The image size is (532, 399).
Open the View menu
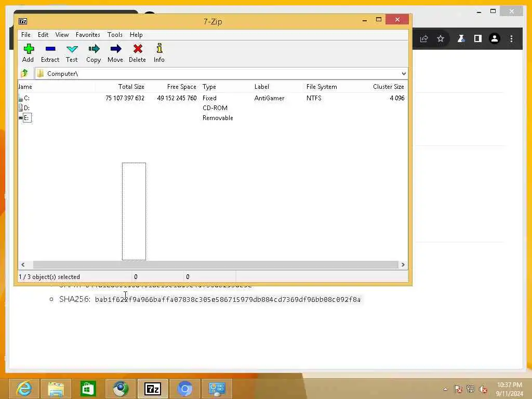(x=62, y=35)
